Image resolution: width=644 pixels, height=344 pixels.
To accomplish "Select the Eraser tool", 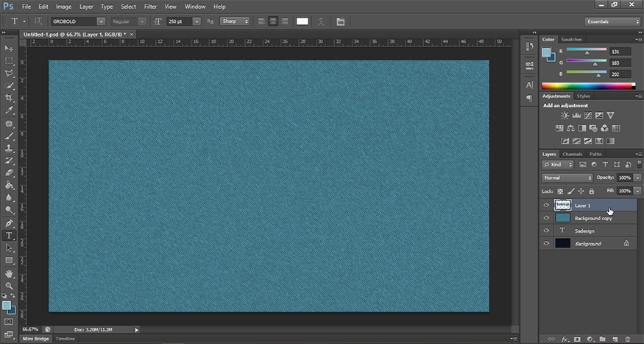I will pyautogui.click(x=9, y=173).
